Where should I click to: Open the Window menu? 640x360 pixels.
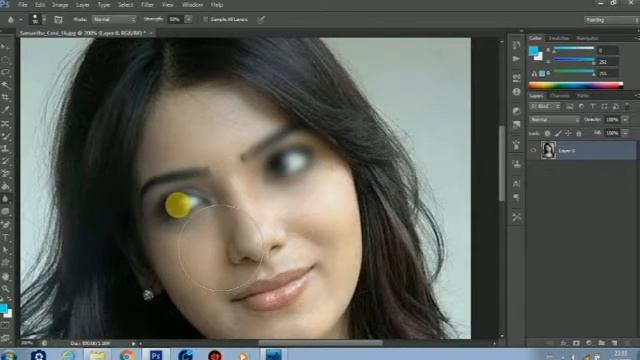pos(192,5)
